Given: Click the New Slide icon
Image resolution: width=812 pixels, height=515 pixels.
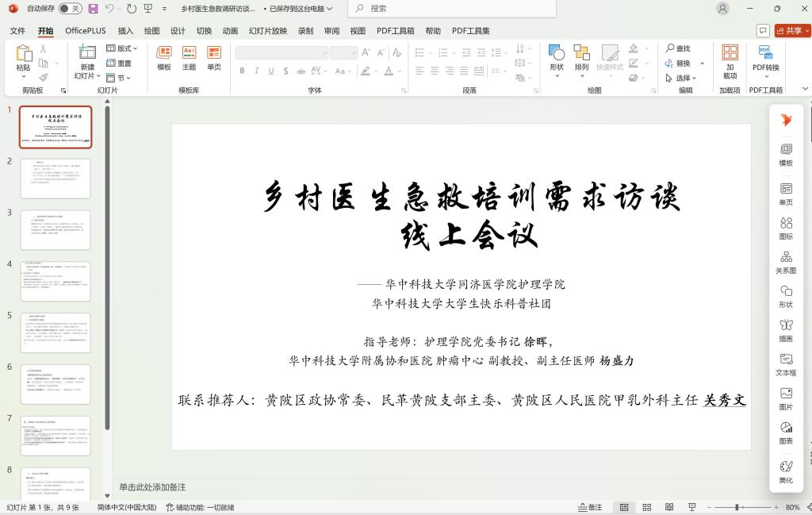Looking at the screenshot, I should pos(87,52).
